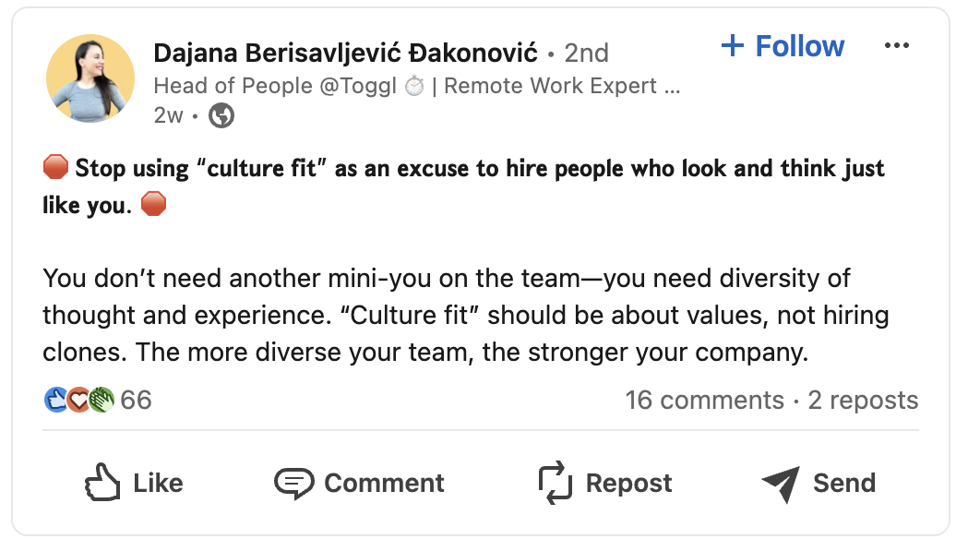Open Dajana Berisavljević Đakonović's profile name
This screenshot has width=980, height=539.
pos(346,53)
